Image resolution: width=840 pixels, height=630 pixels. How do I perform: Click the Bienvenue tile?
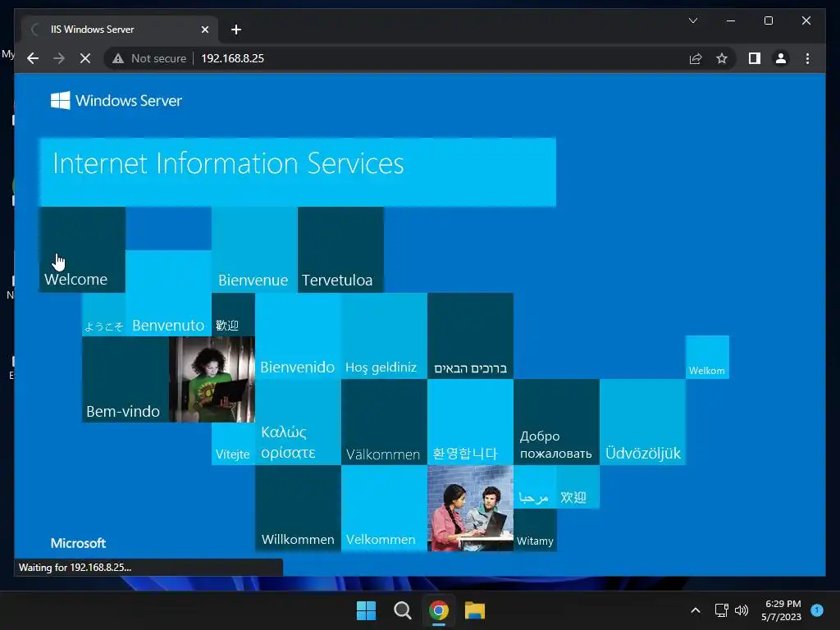(254, 249)
